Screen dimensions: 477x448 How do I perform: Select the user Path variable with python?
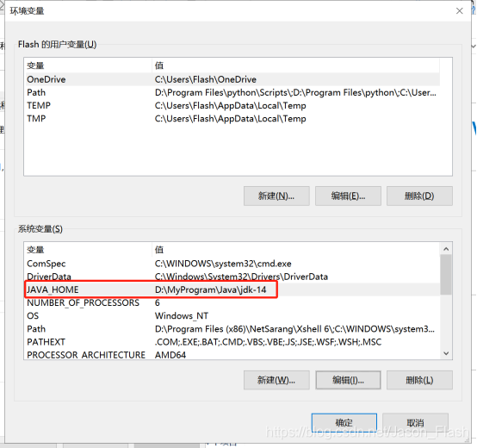pos(232,92)
